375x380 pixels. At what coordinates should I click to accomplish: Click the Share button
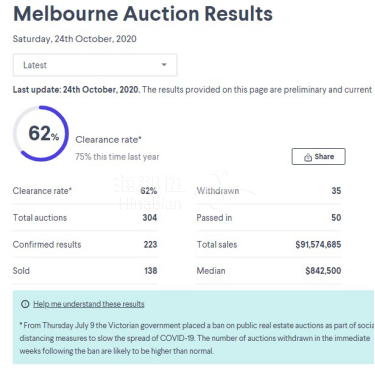pyautogui.click(x=318, y=157)
